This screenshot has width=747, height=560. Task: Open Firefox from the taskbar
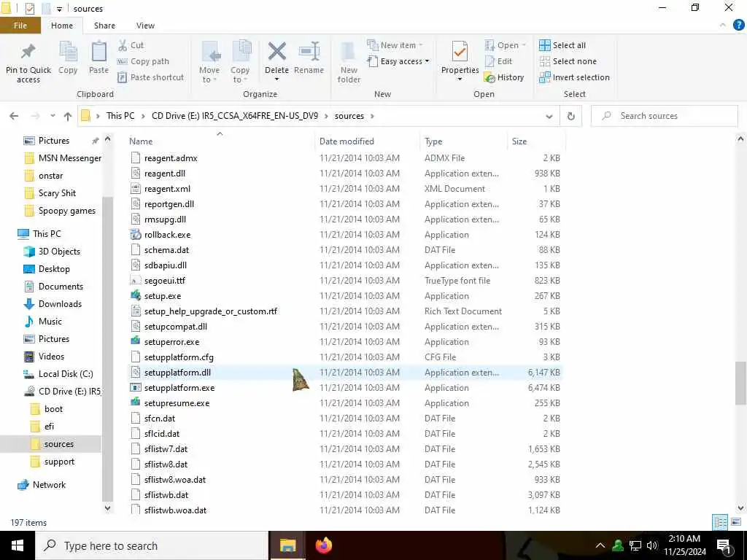(323, 545)
